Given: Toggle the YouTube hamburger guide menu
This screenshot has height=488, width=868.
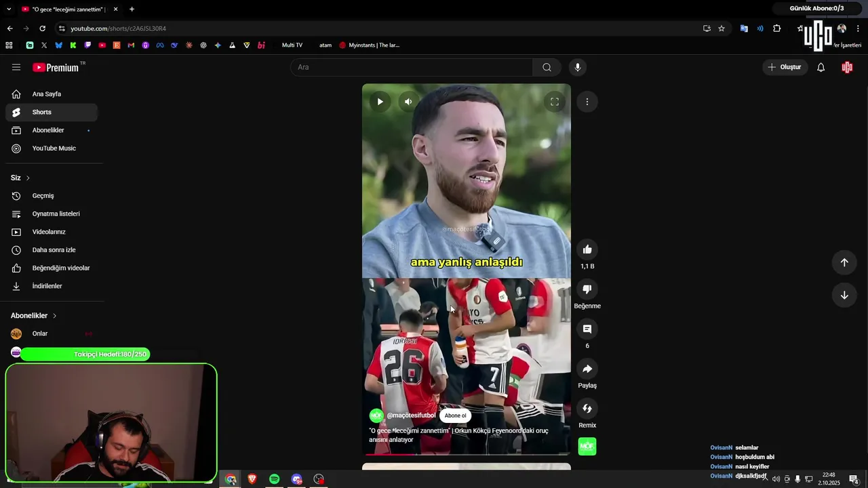Looking at the screenshot, I should [x=16, y=67].
